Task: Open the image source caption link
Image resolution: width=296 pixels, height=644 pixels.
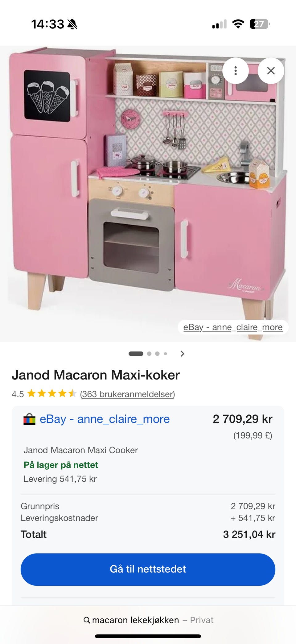Action: tap(233, 327)
